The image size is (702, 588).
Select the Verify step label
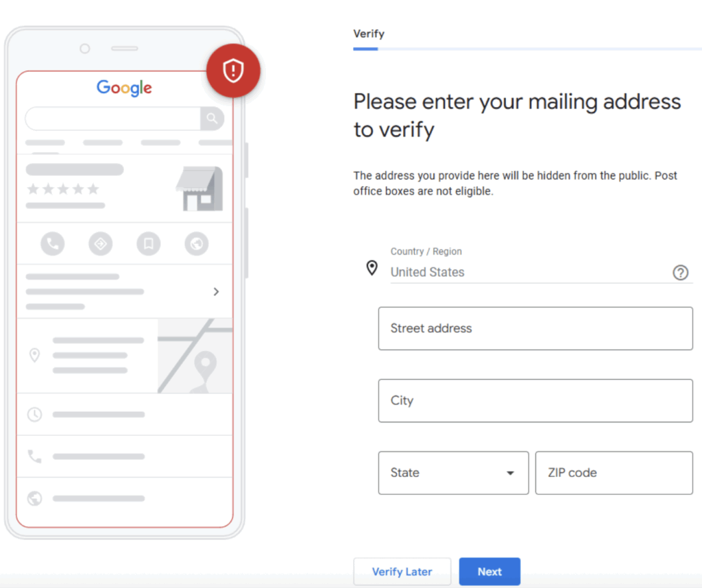pos(369,34)
